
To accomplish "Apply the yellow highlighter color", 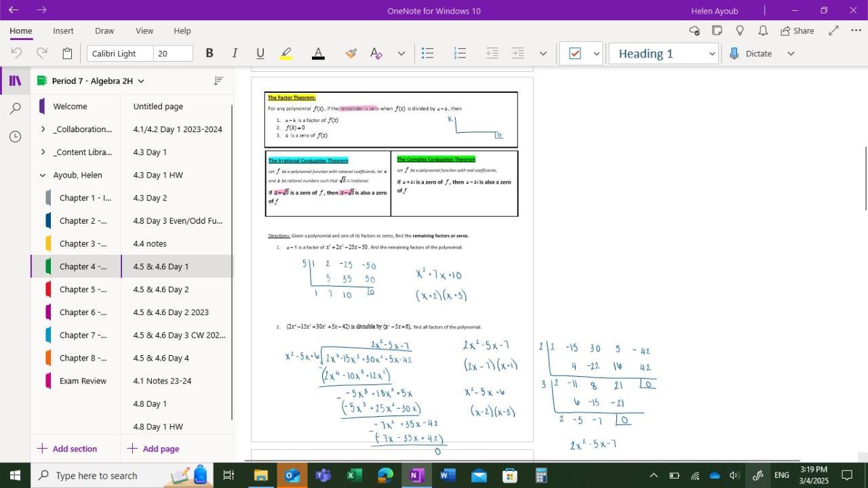I will pos(285,54).
